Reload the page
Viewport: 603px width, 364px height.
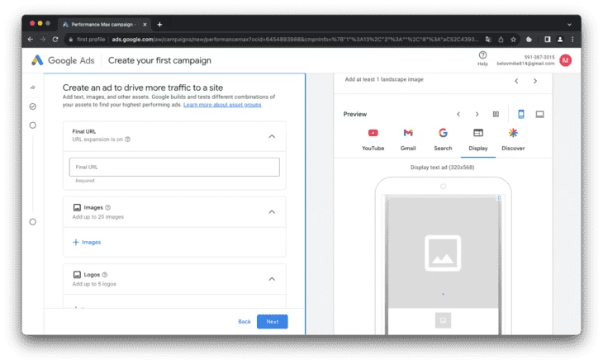pos(55,39)
